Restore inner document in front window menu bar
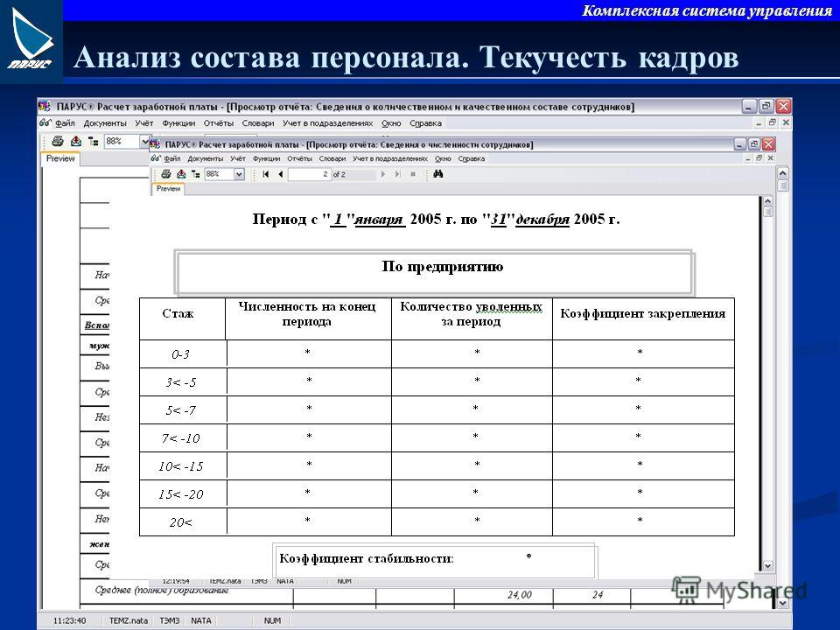The image size is (840, 630). (759, 158)
